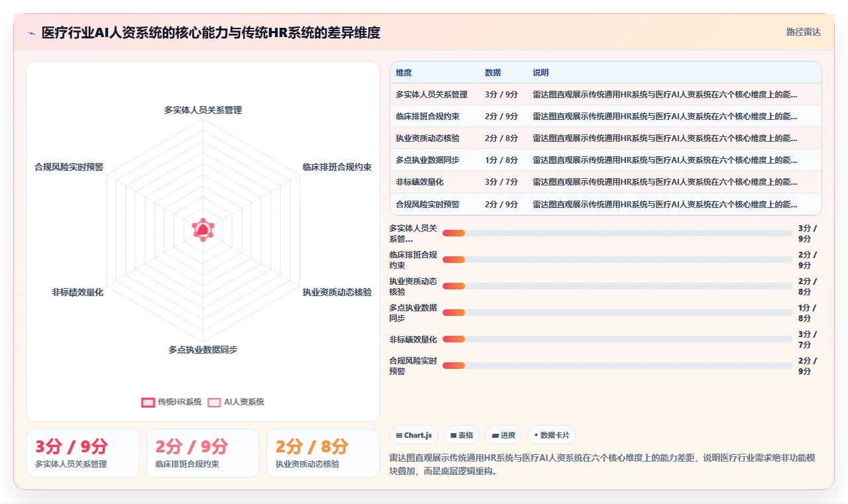The image size is (848, 504).
Task: Click the radar axis label 合规风险实时预警
Action: point(69,167)
